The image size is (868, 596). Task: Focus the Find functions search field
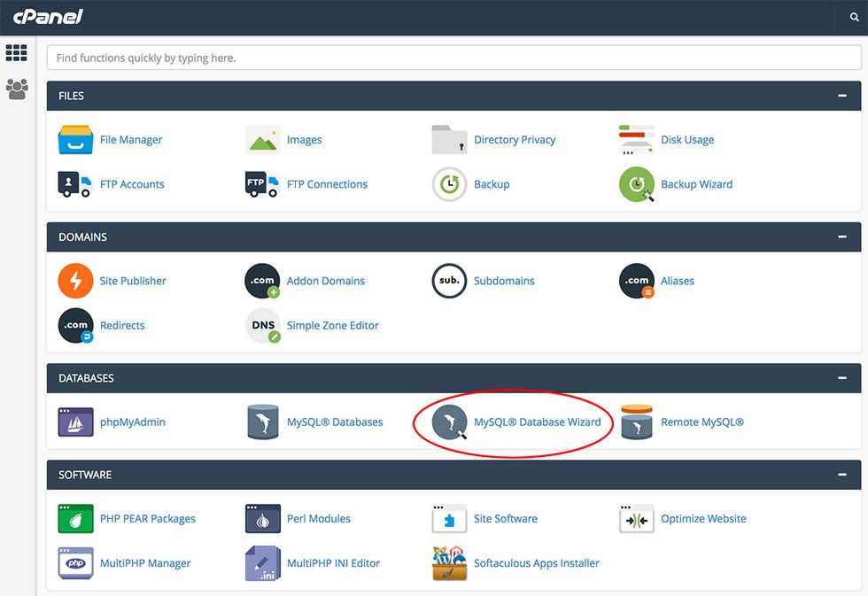[x=453, y=58]
